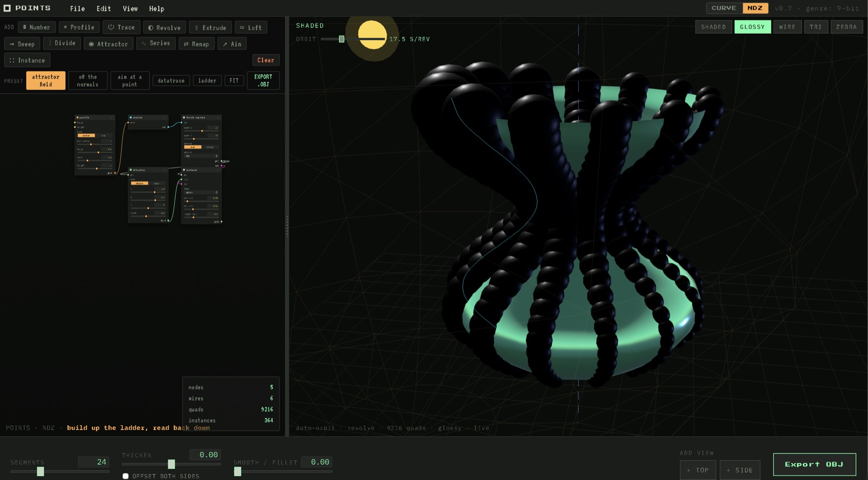868x480 pixels.
Task: Set viewport to SHADED display
Action: click(x=713, y=27)
